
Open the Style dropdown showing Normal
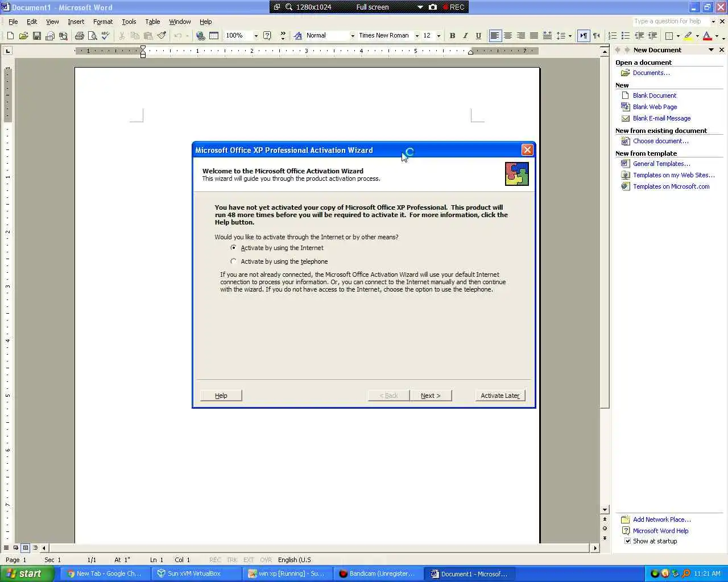tap(353, 35)
